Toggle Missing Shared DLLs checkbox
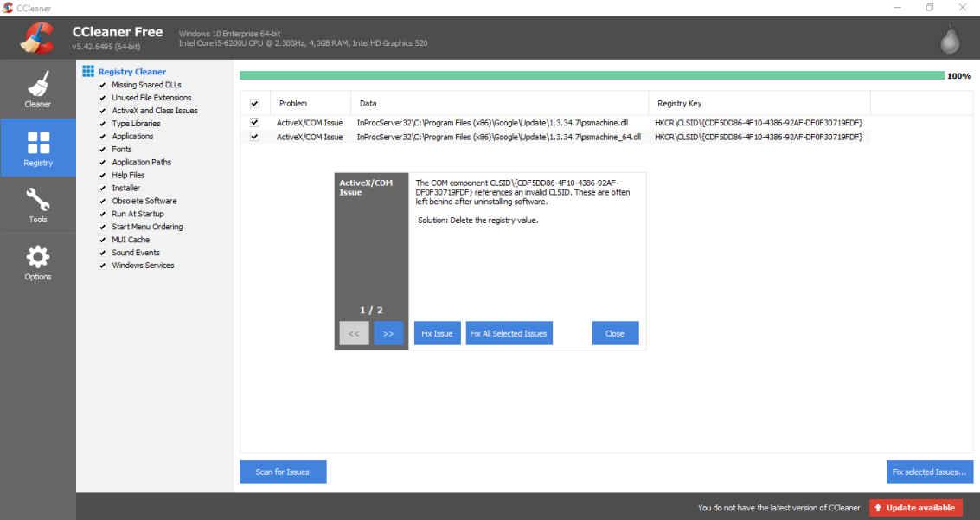The width and height of the screenshot is (980, 520). 103,85
